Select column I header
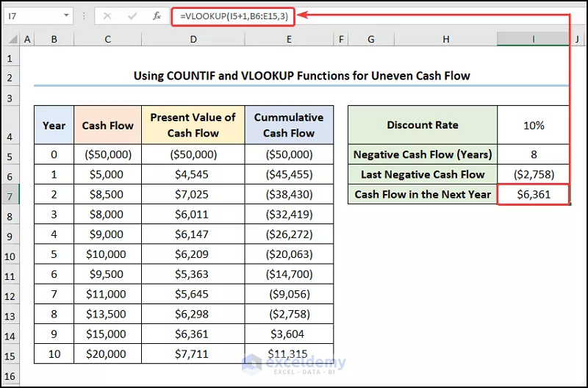Image resolution: width=588 pixels, height=388 pixels. [534, 39]
